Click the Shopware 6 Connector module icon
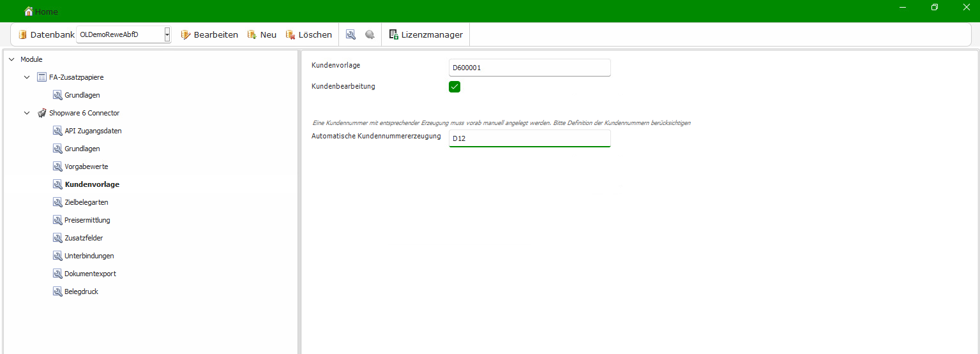This screenshot has width=980, height=354. [x=42, y=113]
